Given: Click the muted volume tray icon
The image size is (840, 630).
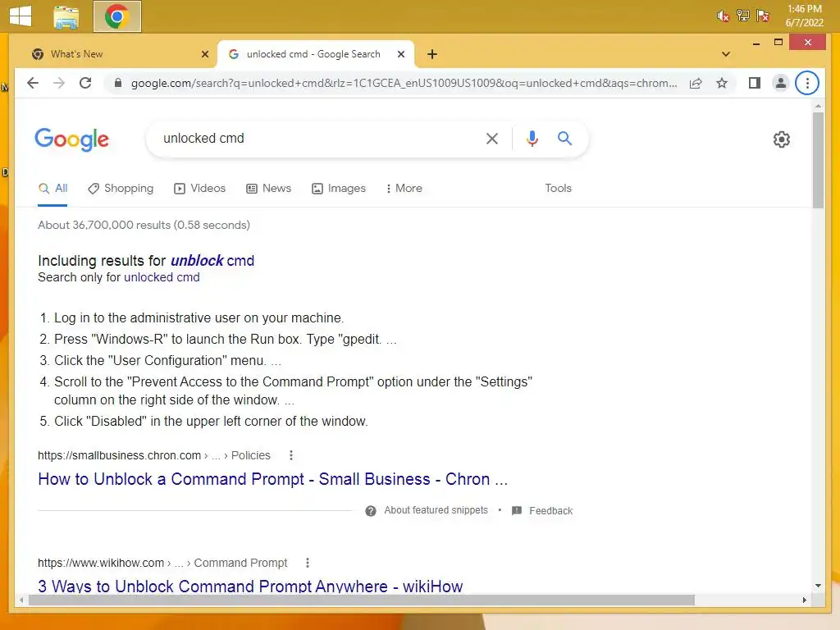Looking at the screenshot, I should [x=723, y=16].
